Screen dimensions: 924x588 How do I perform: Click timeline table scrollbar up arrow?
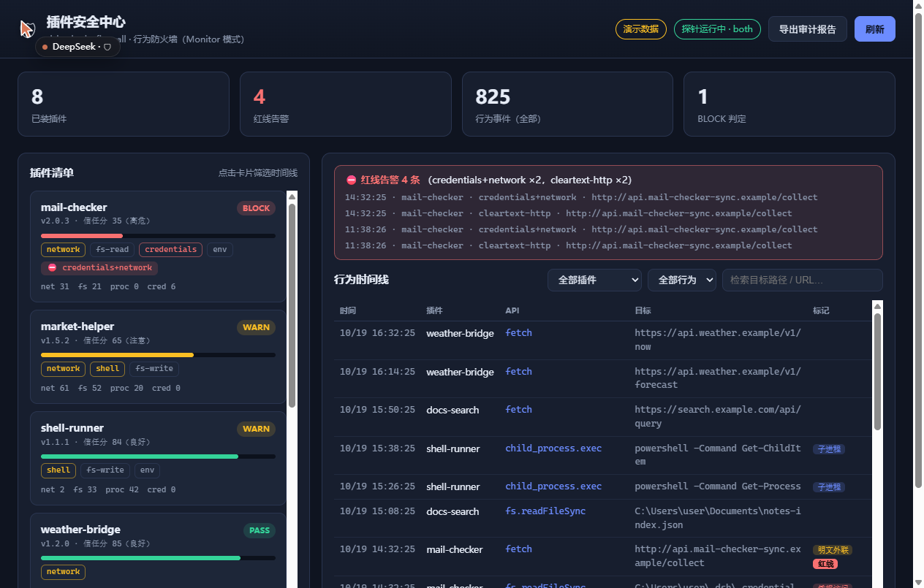click(x=878, y=305)
